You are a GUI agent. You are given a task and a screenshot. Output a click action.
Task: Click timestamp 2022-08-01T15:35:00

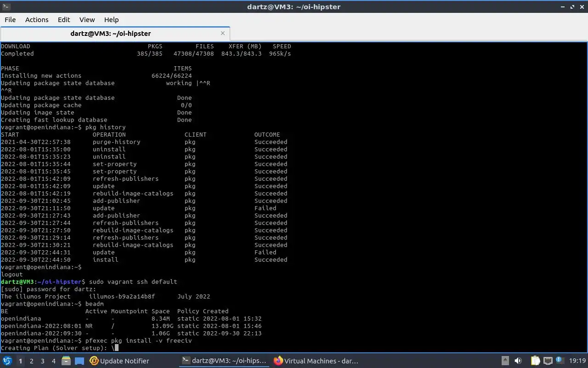coord(36,149)
